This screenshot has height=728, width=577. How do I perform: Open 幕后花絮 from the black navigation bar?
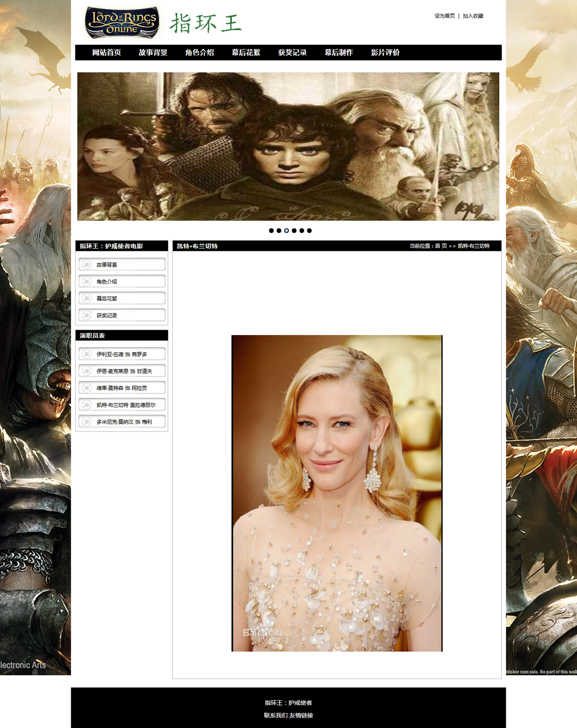click(246, 52)
